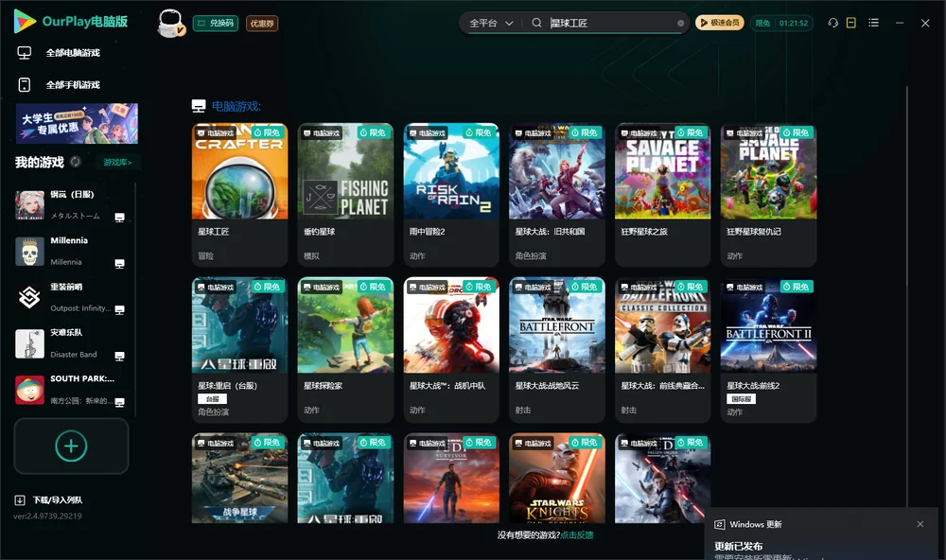Open the 星球工匠 Planet Crafter card

point(239,194)
